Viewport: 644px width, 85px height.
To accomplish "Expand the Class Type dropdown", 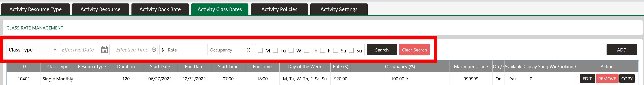I will tap(32, 50).
